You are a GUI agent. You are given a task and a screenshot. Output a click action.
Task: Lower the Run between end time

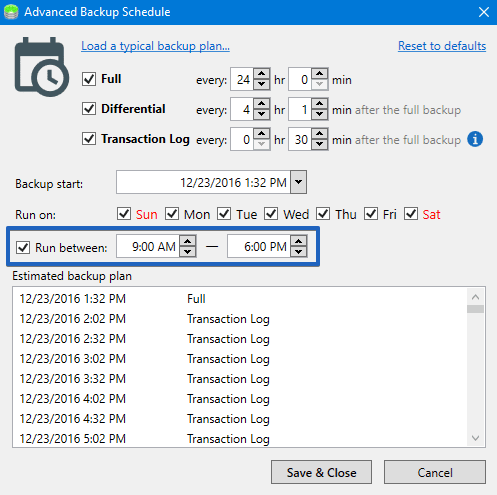(299, 252)
